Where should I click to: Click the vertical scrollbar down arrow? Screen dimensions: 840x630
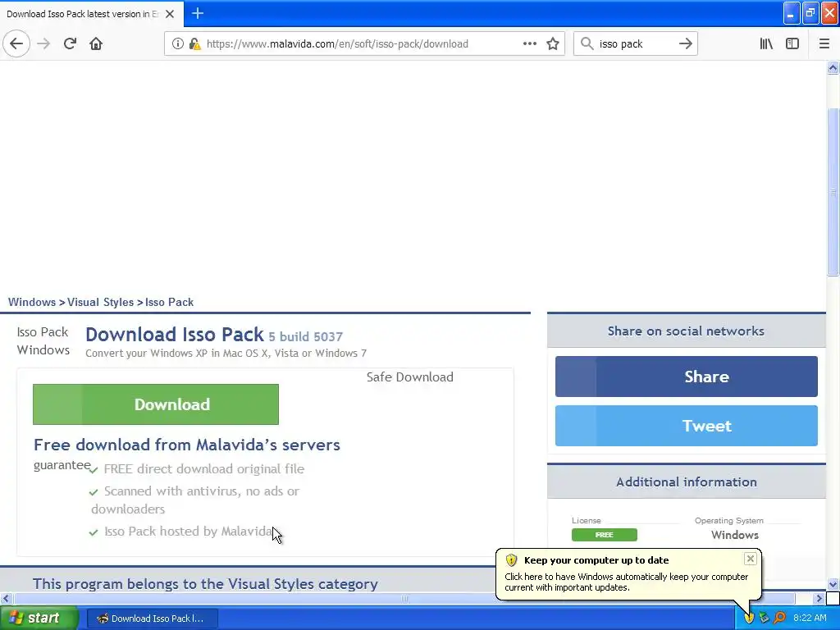coord(833,584)
